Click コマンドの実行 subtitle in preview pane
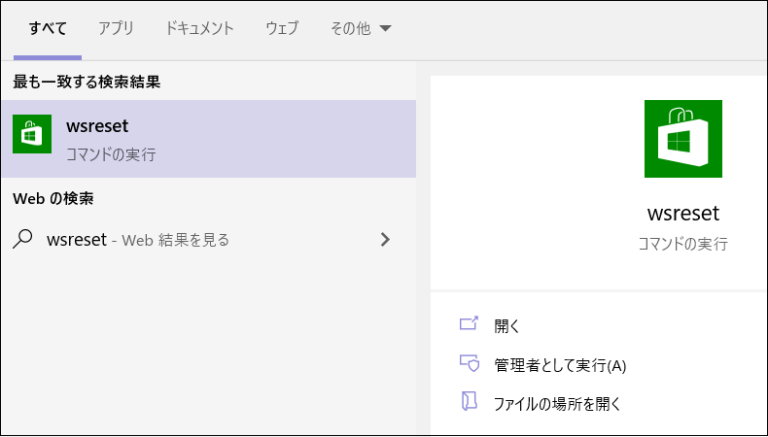The height and width of the screenshot is (437, 768). point(683,244)
